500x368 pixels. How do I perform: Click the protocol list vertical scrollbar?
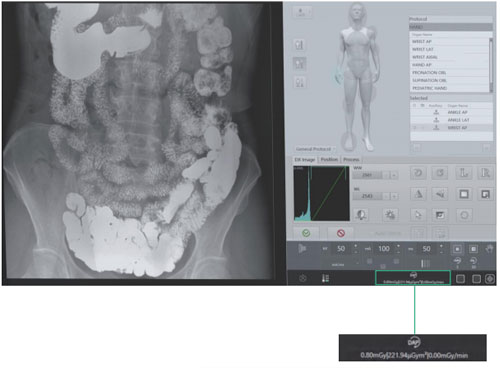491,65
